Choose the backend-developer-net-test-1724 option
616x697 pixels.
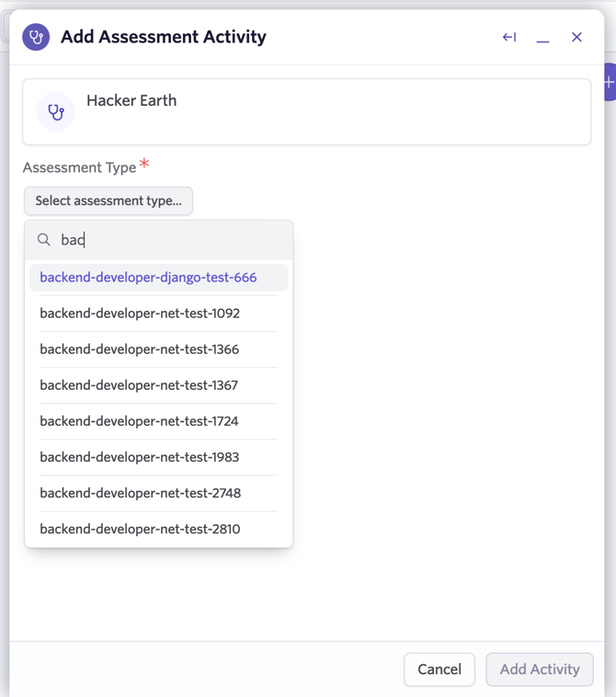pyautogui.click(x=139, y=420)
